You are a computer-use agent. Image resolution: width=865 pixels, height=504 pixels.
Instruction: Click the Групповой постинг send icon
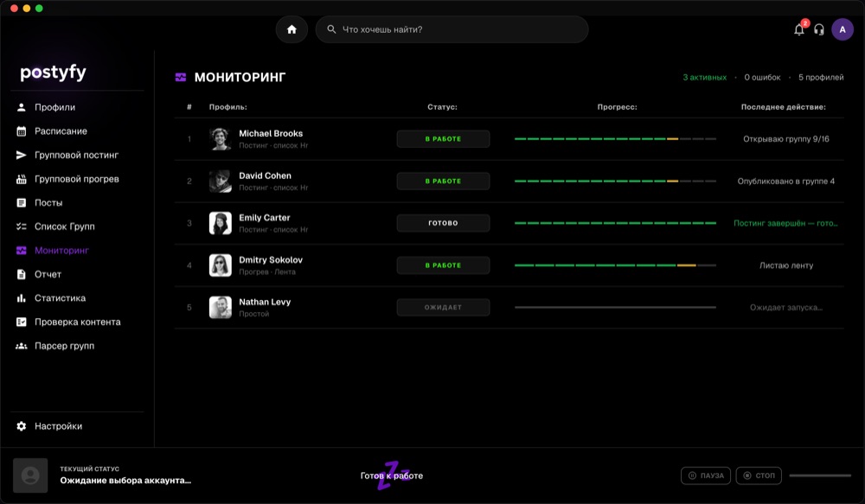(x=22, y=155)
